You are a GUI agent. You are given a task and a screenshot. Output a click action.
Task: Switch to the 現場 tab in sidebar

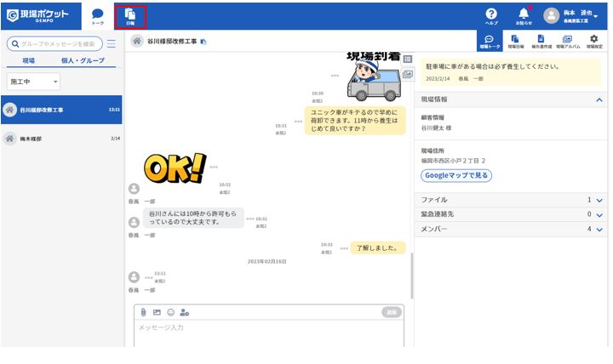coord(29,60)
